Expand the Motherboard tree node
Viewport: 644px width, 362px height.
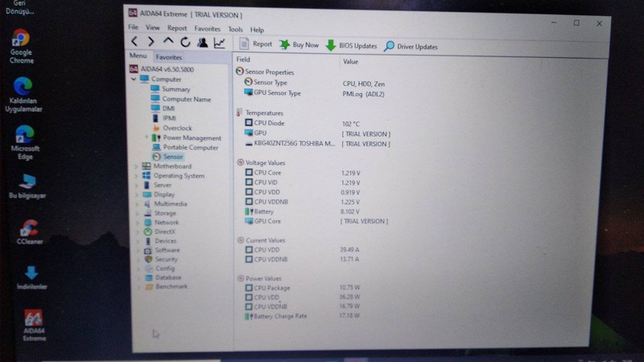136,167
